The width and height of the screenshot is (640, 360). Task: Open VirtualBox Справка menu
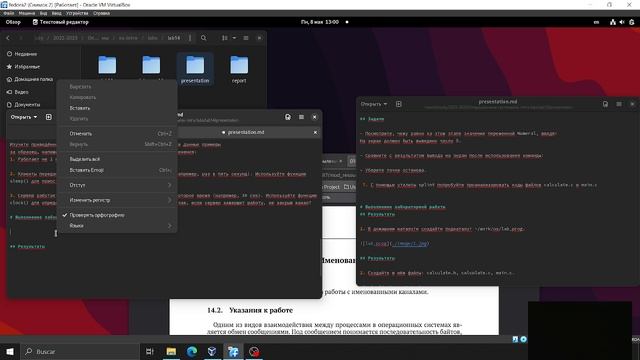[101, 13]
